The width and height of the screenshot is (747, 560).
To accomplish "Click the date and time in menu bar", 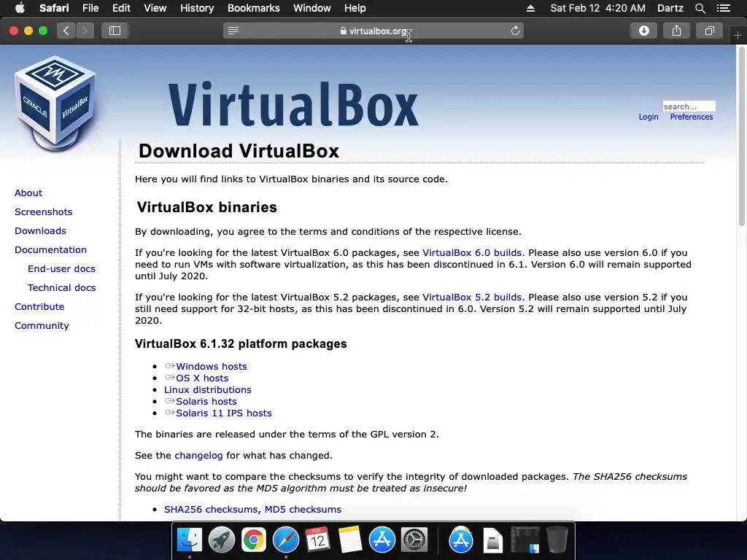I will coord(598,8).
